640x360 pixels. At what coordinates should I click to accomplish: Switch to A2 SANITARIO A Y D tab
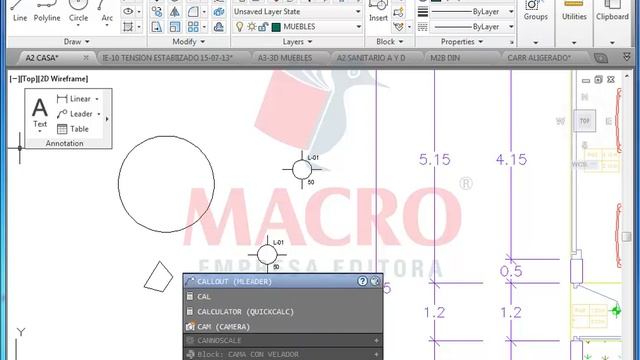point(371,58)
